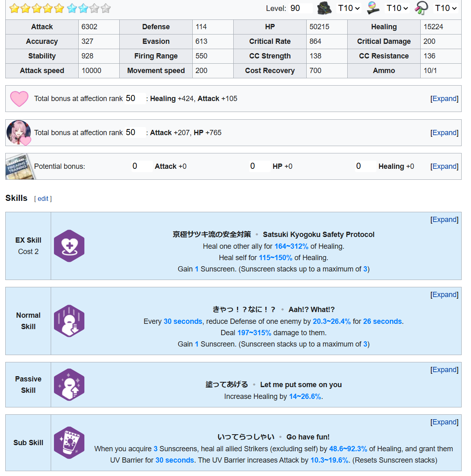Click the first gold star rating icon

pyautogui.click(x=14, y=8)
